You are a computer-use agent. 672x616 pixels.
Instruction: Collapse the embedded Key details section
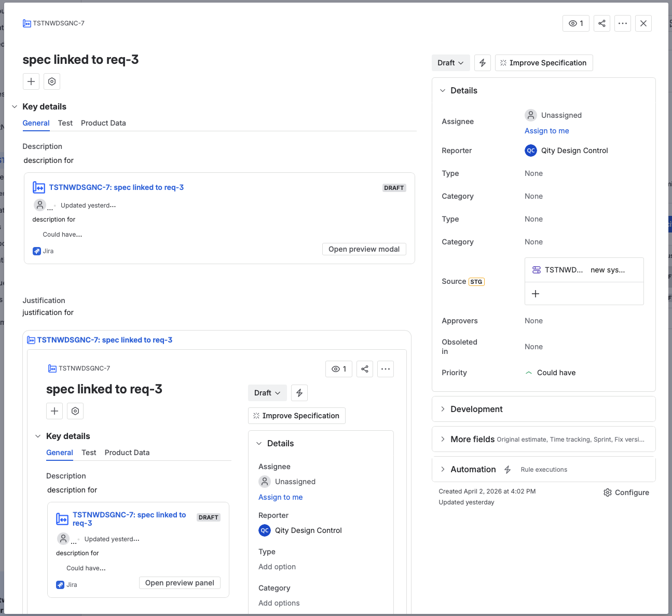38,436
